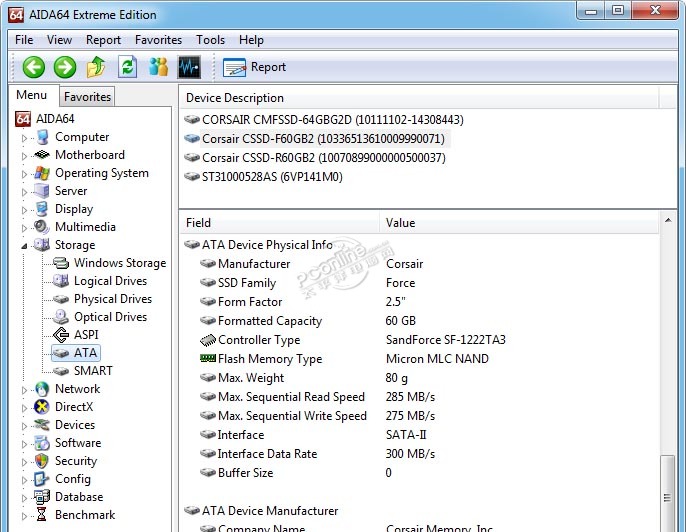Screen dimensions: 686x532
Task: Open the users icon in toolbar
Action: 158,67
